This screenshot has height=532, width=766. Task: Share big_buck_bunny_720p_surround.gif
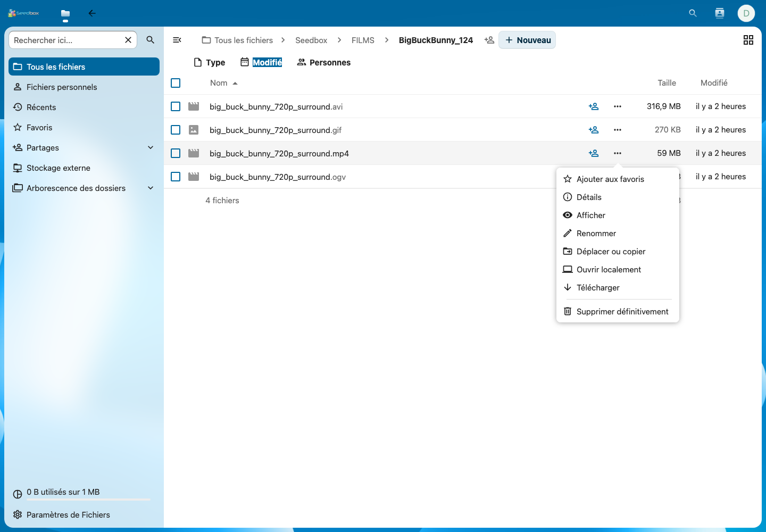click(x=594, y=130)
